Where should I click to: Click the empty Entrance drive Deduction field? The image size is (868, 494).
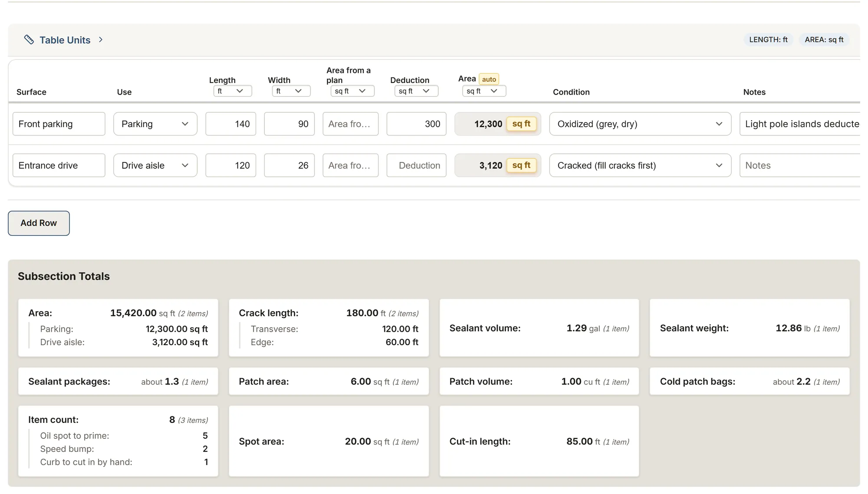pyautogui.click(x=417, y=165)
